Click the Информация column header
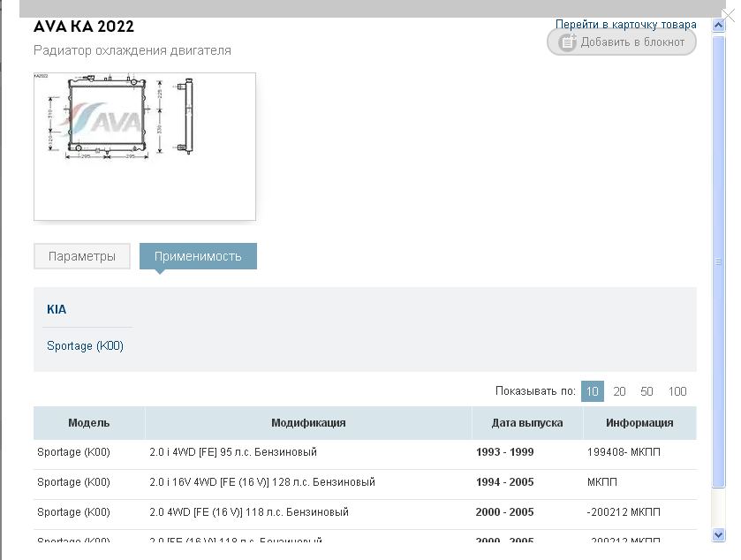741x560 pixels. (x=639, y=423)
